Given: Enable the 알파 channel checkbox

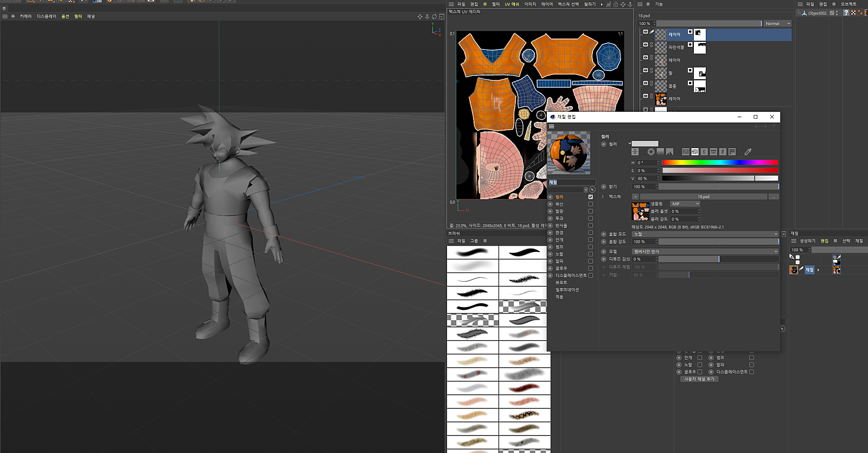Looking at the screenshot, I should [x=590, y=261].
